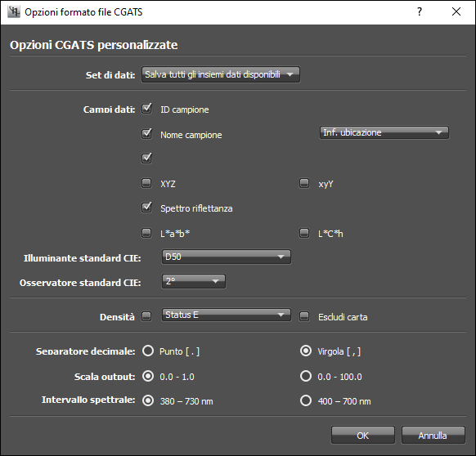Open the Set di dati dropdown
The image size is (476, 456).
pos(221,74)
